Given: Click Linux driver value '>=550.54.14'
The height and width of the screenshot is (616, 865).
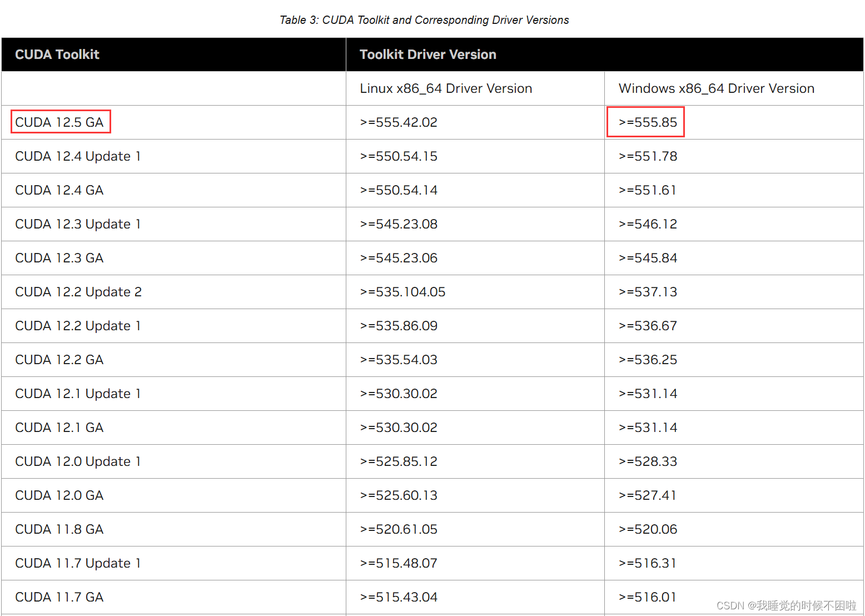Looking at the screenshot, I should tap(399, 190).
